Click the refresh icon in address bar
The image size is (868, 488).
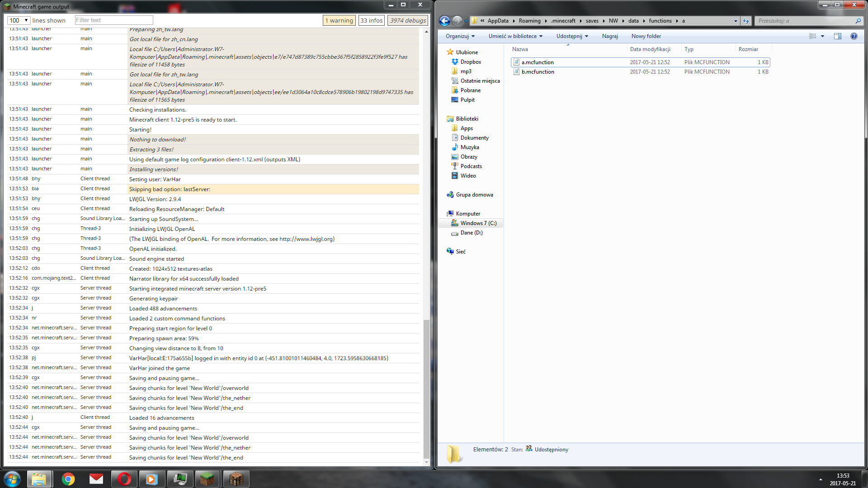click(x=746, y=21)
